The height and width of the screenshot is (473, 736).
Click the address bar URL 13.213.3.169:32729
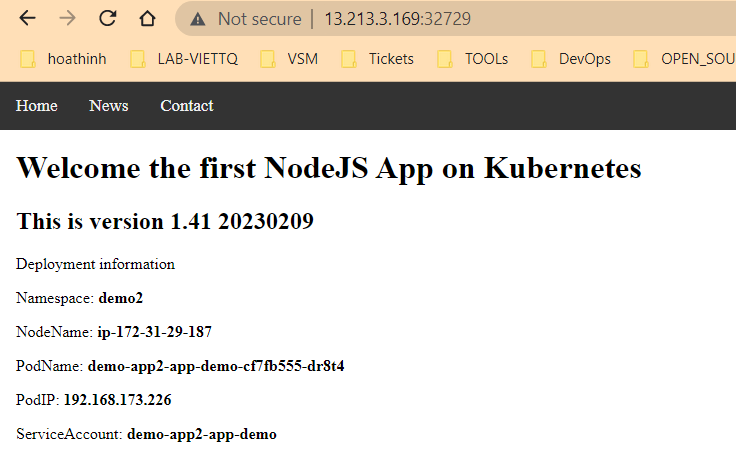click(x=397, y=19)
